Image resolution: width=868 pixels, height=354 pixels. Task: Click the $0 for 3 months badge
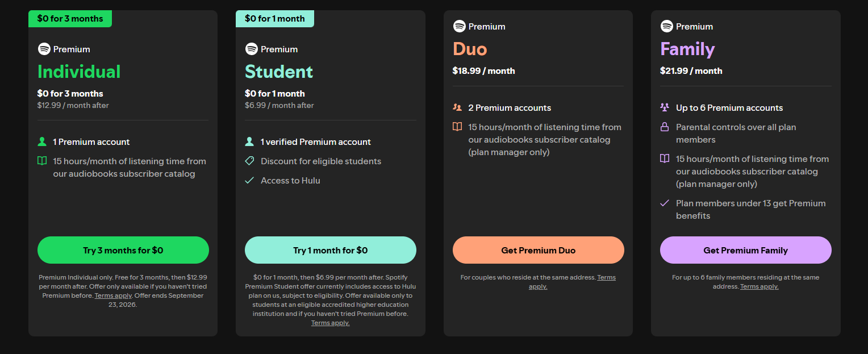(70, 19)
